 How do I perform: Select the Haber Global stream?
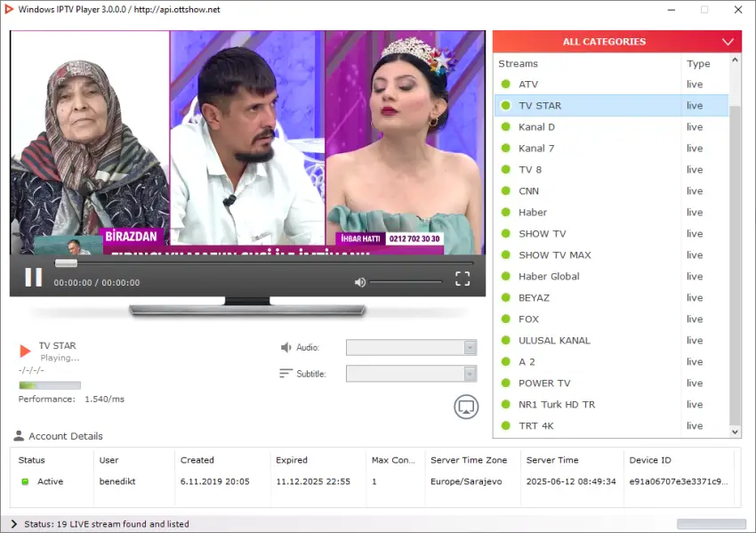611,276
